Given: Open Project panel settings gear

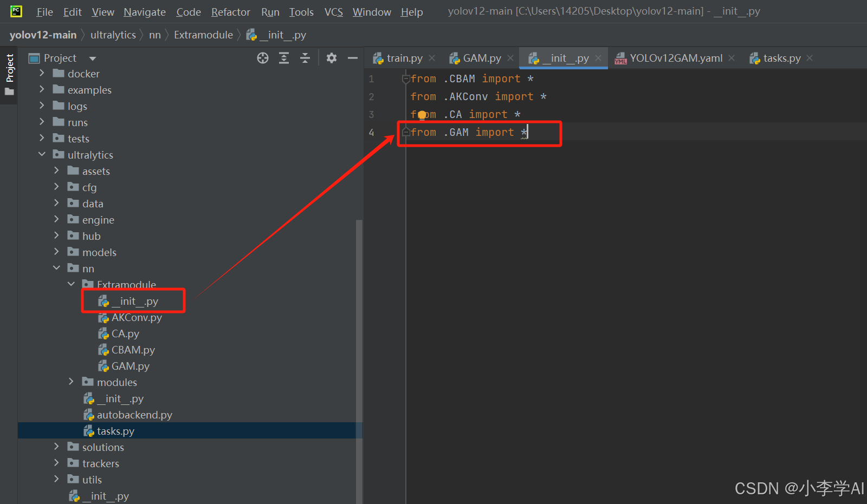Looking at the screenshot, I should tap(332, 58).
